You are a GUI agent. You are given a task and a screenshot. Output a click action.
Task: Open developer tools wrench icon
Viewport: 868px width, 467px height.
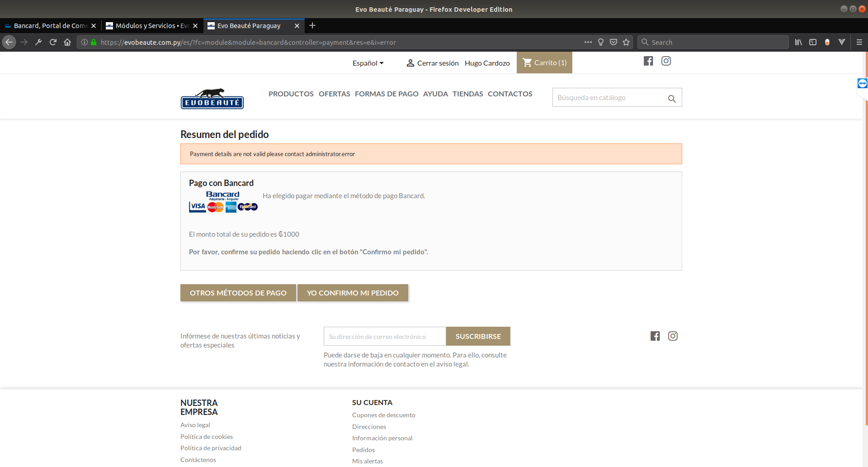[x=38, y=42]
